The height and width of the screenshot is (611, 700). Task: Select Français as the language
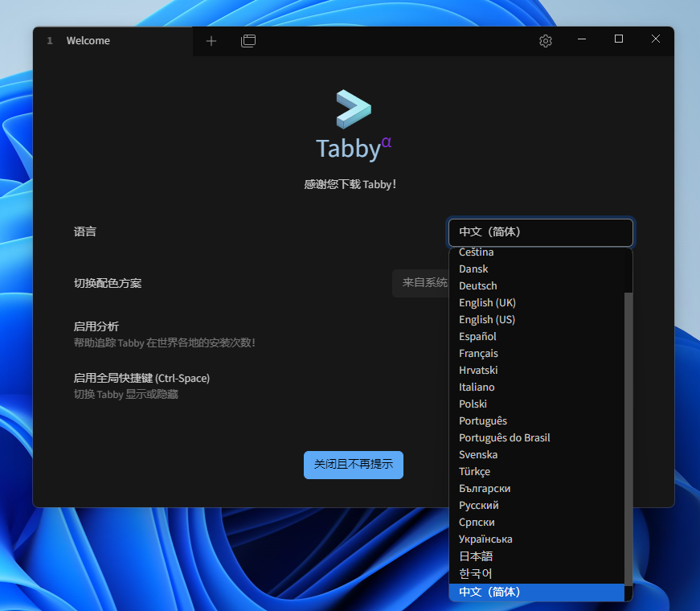[x=478, y=353]
